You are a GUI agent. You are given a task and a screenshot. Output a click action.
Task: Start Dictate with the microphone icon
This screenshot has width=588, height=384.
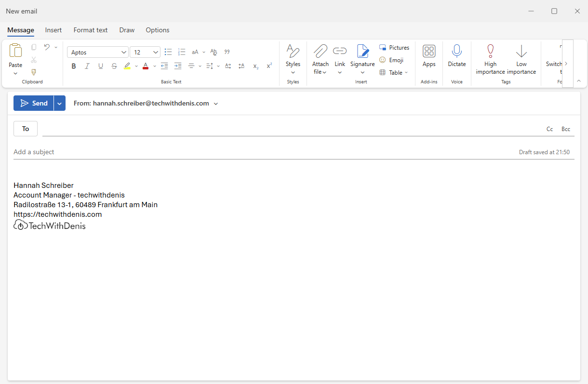(457, 51)
